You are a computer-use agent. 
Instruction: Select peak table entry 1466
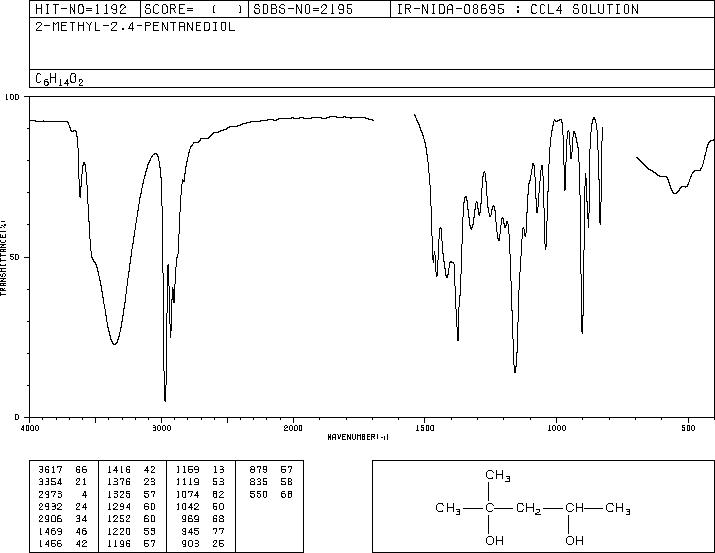point(50,543)
